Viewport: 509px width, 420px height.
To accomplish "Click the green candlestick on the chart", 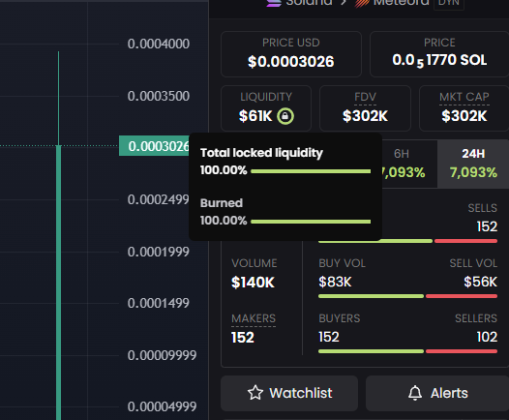I will point(58,283).
